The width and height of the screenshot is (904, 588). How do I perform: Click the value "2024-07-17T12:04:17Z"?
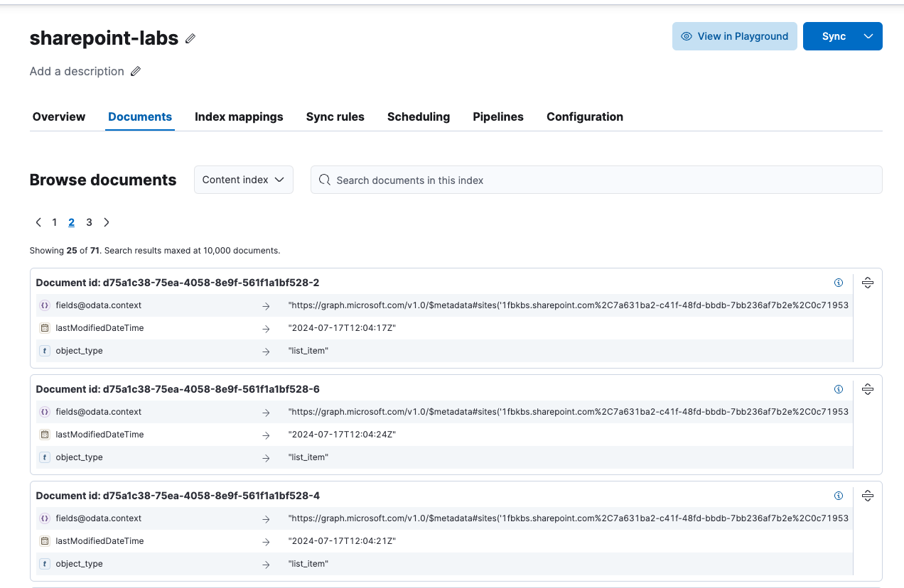point(342,328)
